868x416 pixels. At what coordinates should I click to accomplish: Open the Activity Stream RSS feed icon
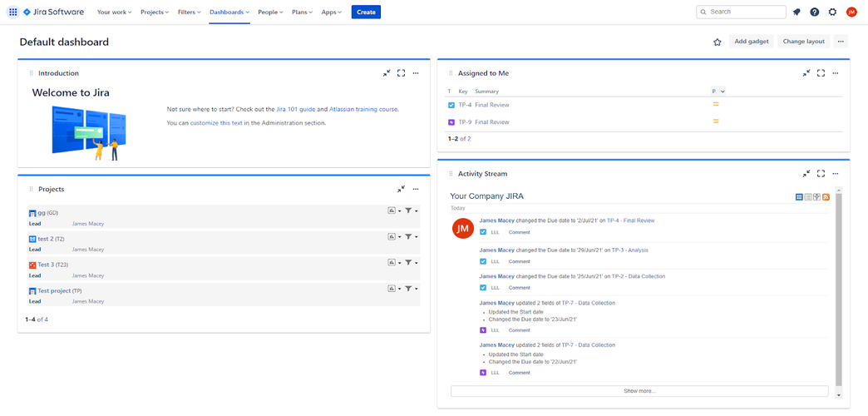tap(826, 196)
